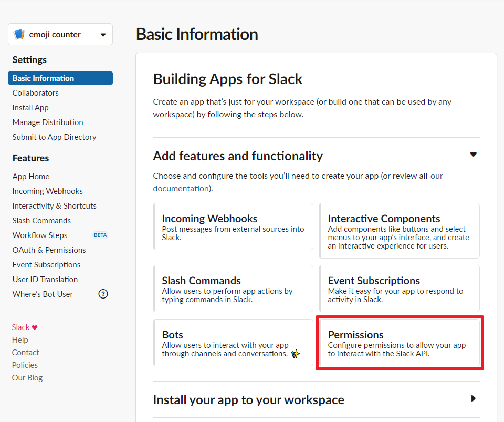Click the sparkle icon in Bots card
504x422 pixels.
(295, 354)
